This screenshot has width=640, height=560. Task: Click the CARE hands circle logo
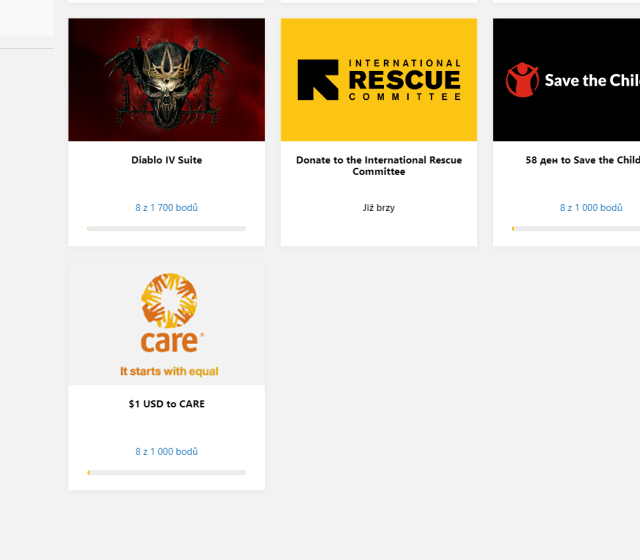169,300
